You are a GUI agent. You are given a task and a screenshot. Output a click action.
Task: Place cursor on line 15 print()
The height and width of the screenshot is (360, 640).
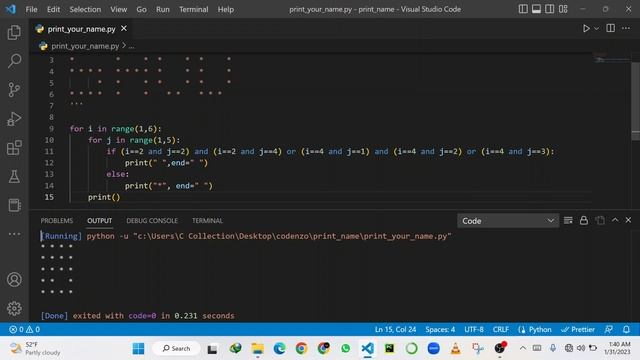click(x=104, y=197)
